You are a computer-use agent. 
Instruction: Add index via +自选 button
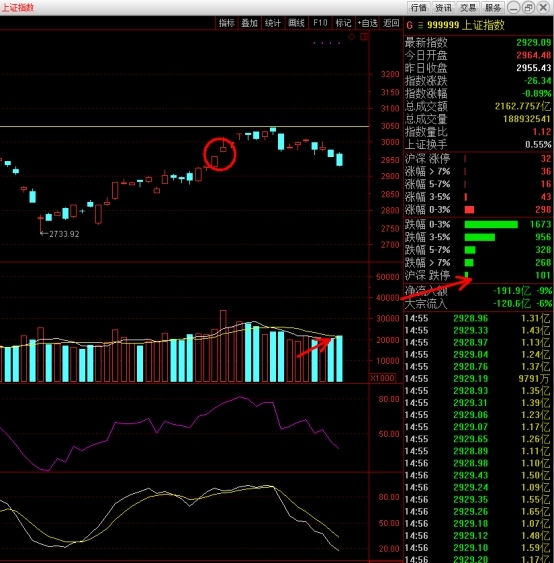[367, 23]
